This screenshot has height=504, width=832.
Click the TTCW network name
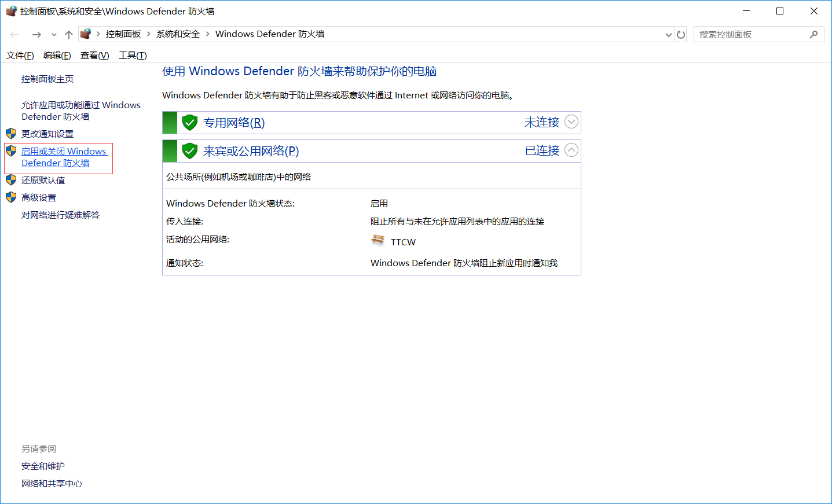tap(404, 242)
